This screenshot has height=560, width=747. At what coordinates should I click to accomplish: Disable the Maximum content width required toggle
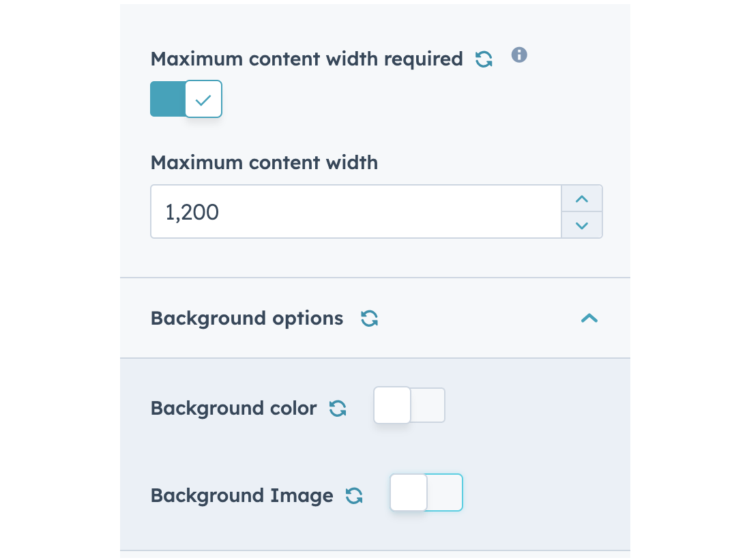[186, 99]
